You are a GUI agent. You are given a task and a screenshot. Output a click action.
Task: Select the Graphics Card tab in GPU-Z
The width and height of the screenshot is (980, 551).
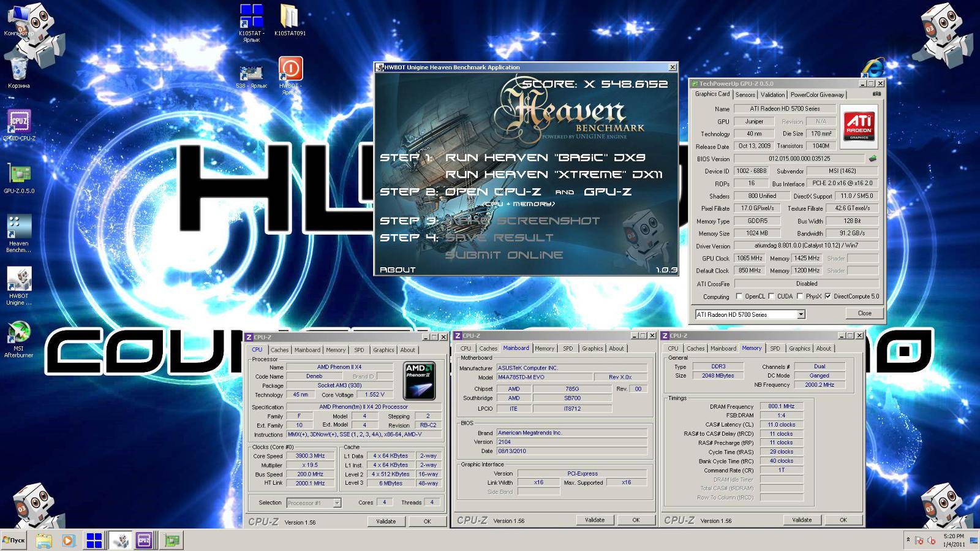pyautogui.click(x=712, y=94)
